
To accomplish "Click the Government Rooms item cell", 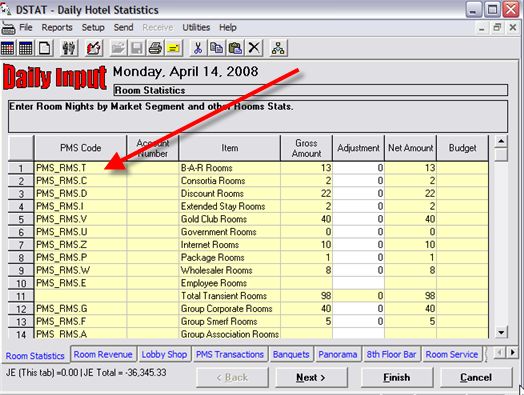I will [230, 232].
